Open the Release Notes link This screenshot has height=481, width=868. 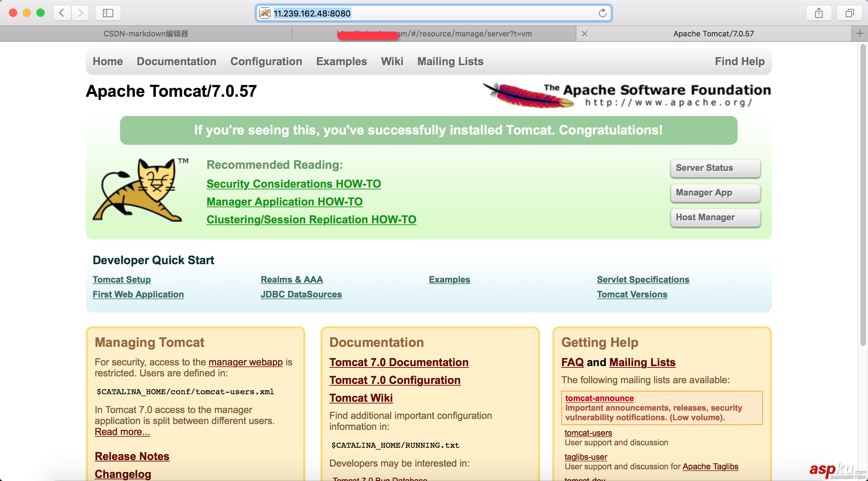coord(132,456)
